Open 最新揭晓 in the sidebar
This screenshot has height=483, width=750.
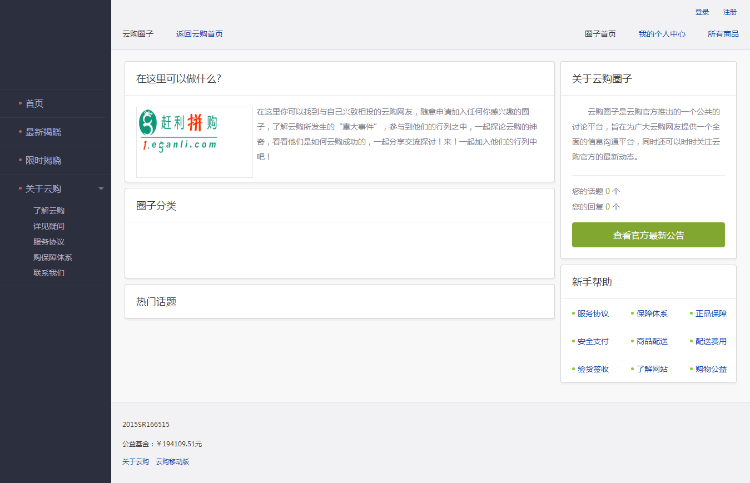[x=43, y=132]
